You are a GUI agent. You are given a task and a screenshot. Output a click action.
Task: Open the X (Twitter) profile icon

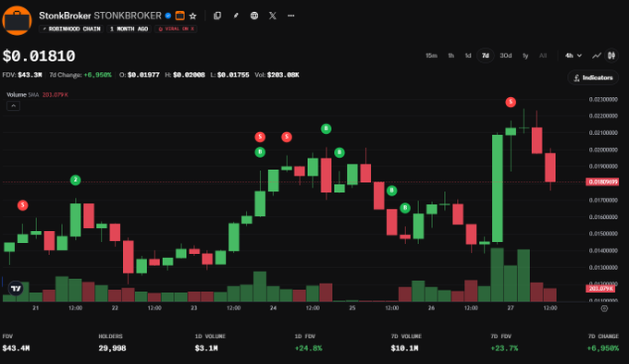pos(272,16)
